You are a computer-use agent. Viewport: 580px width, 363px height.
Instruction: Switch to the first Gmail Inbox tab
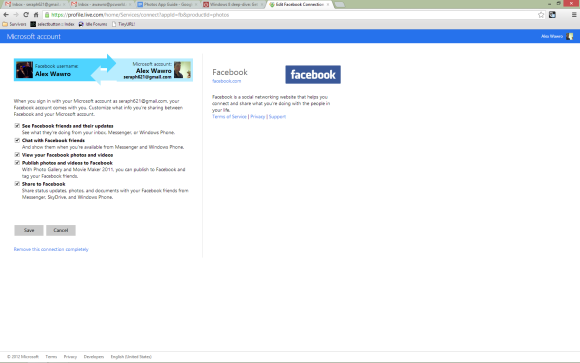click(35, 4)
